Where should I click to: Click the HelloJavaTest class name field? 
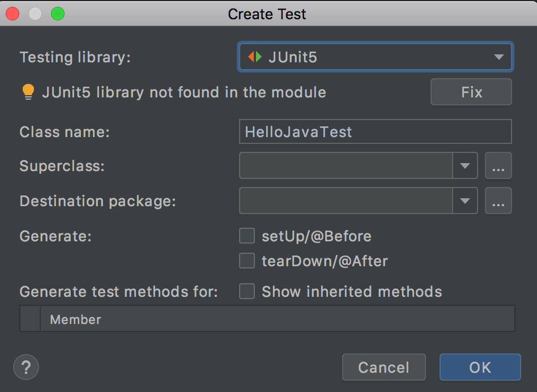tap(375, 131)
